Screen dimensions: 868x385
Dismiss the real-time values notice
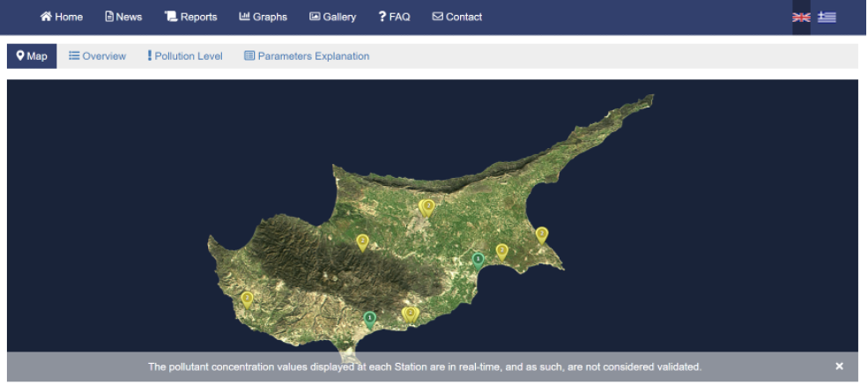coord(839,366)
